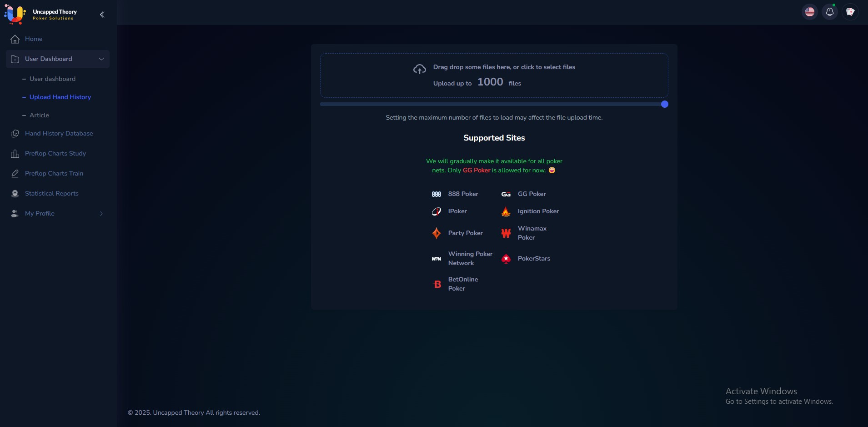
Task: Click the Preflop Charts Study bar chart icon
Action: (15, 154)
